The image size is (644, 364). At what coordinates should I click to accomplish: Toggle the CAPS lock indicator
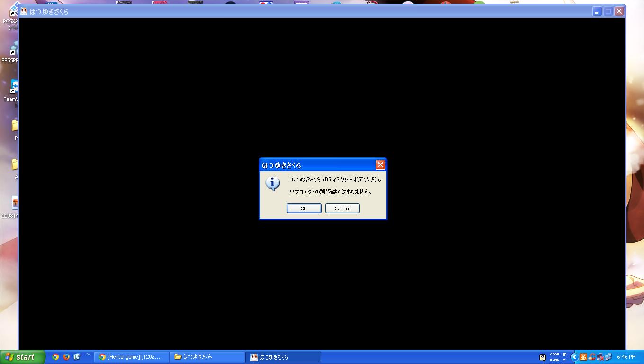tap(555, 355)
